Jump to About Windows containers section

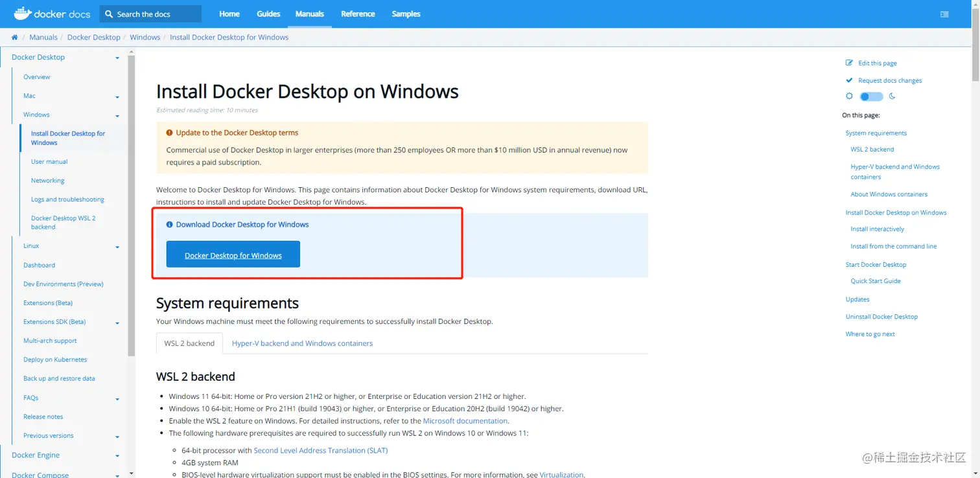[889, 194]
